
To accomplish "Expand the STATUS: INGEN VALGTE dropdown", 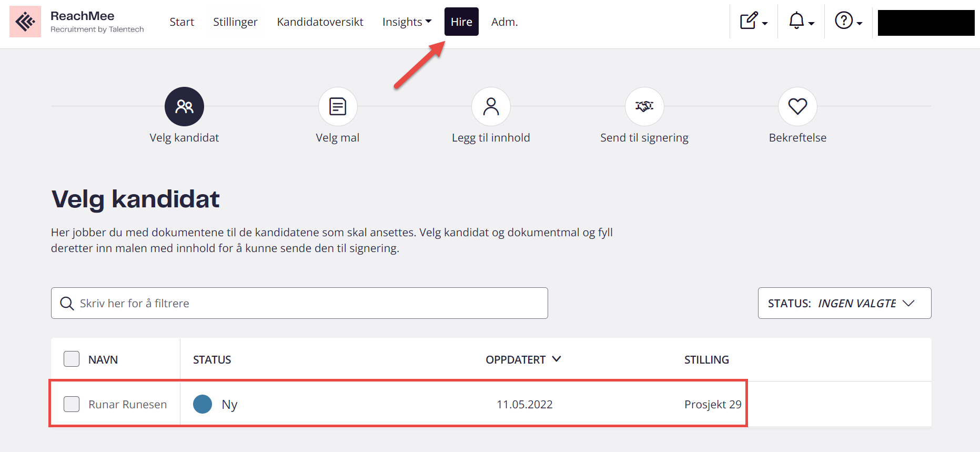I will click(844, 303).
